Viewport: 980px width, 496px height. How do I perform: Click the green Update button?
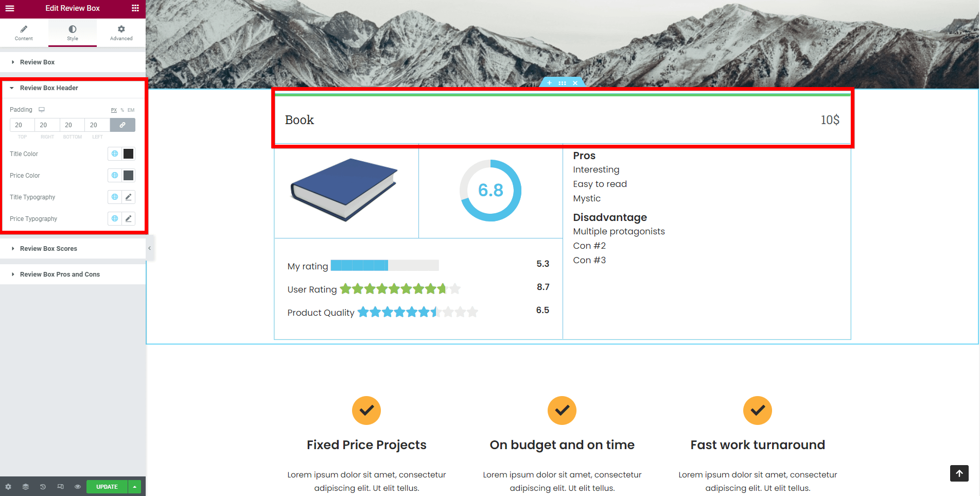tap(107, 487)
